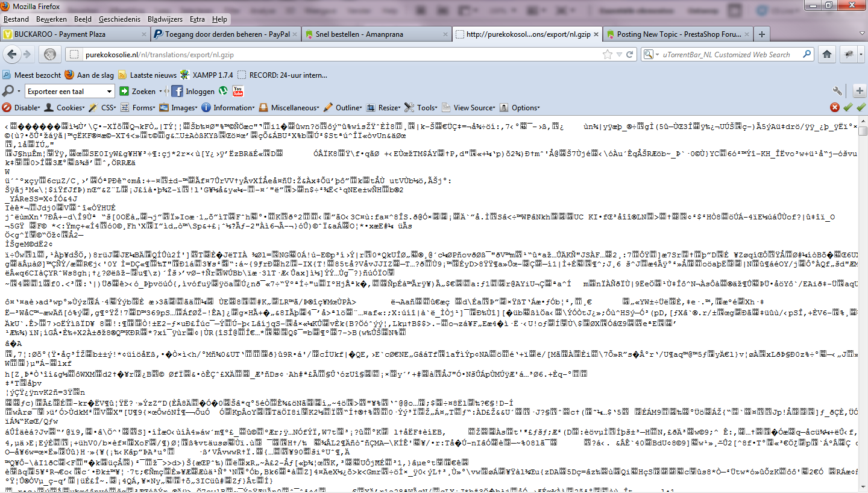The width and height of the screenshot is (868, 493).
Task: Expand the CSS dropdown menu
Action: [102, 107]
